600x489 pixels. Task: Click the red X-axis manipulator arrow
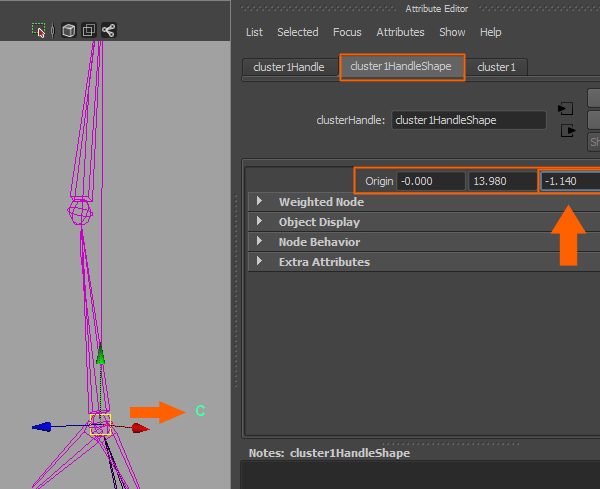140,428
